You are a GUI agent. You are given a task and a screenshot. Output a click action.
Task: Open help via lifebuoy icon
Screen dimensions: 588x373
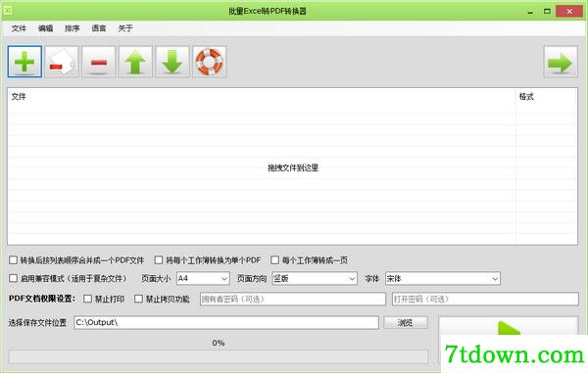(210, 62)
